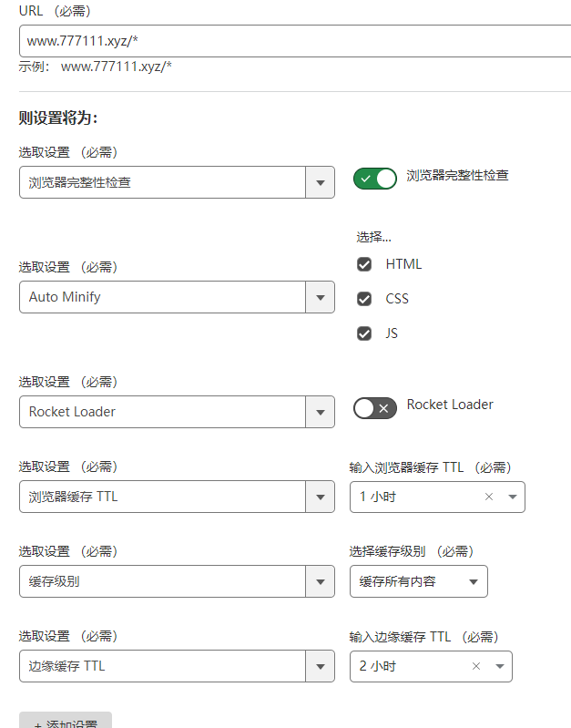
Task: Click the Rocket Loader toggle label
Action: pos(450,405)
